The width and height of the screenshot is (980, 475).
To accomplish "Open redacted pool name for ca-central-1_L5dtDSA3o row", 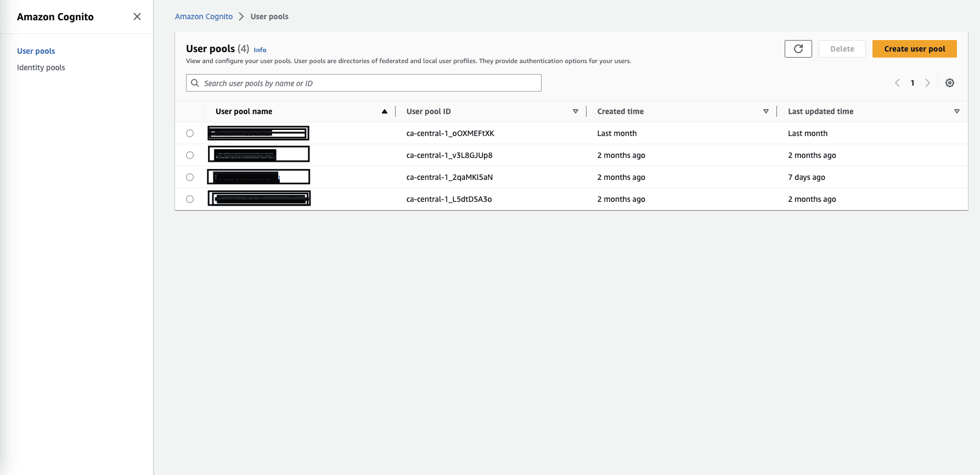I will pos(259,198).
